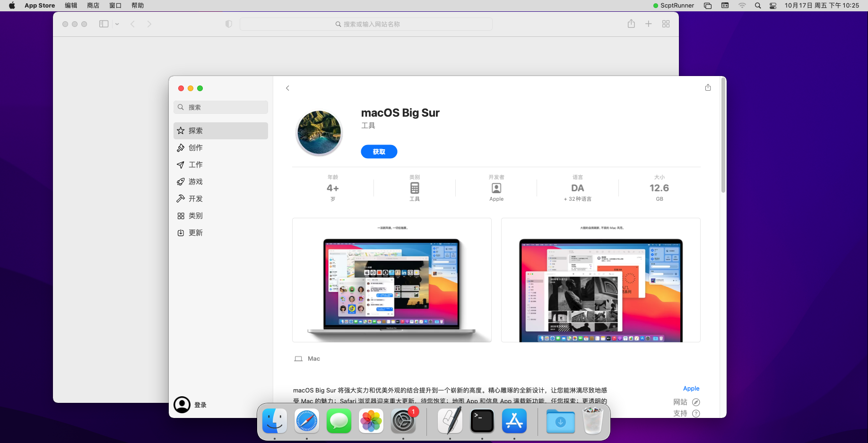Open the first MacBook Pro screenshot thumbnail
The height and width of the screenshot is (443, 868).
392,280
